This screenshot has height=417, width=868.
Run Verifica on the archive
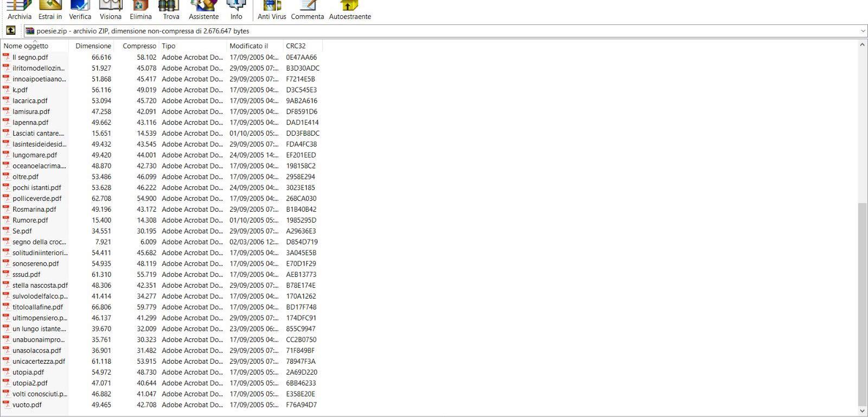pos(80,10)
